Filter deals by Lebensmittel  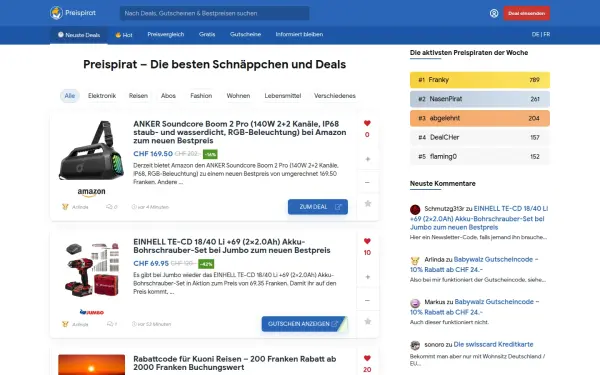tap(283, 96)
